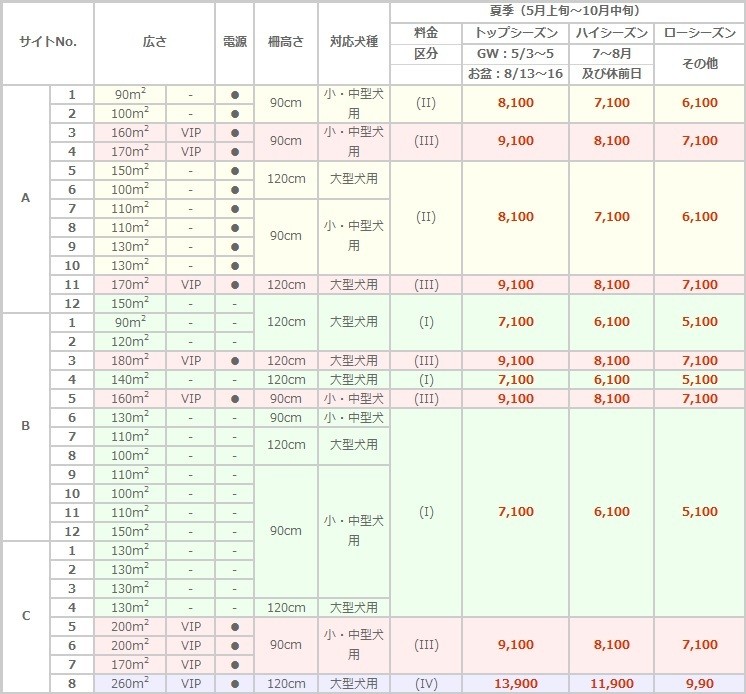Click the 9,100 top season price for A-11
This screenshot has width=746, height=694.
[516, 284]
